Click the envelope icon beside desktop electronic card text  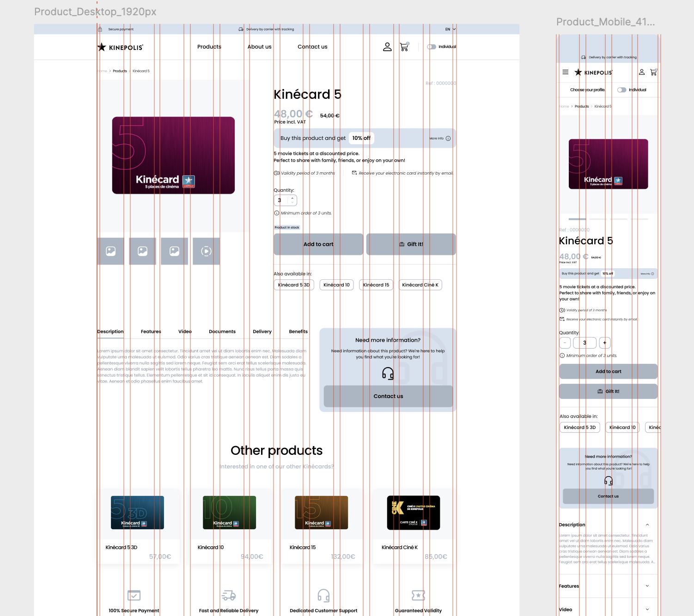pyautogui.click(x=354, y=173)
